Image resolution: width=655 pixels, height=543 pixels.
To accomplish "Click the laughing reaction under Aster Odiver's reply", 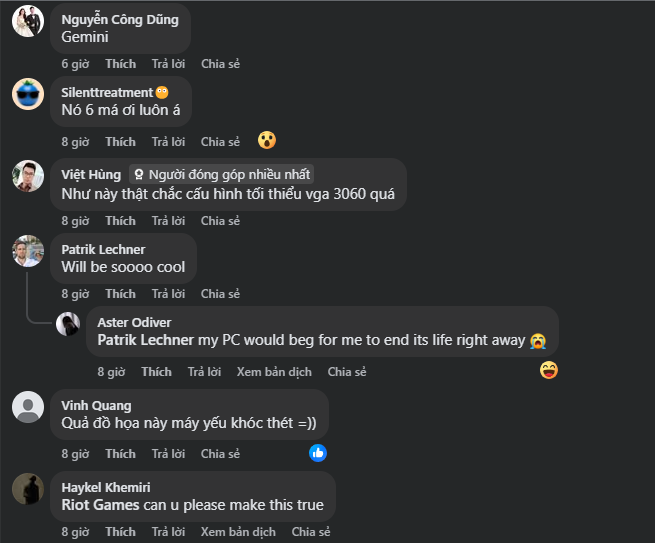I will point(548,370).
